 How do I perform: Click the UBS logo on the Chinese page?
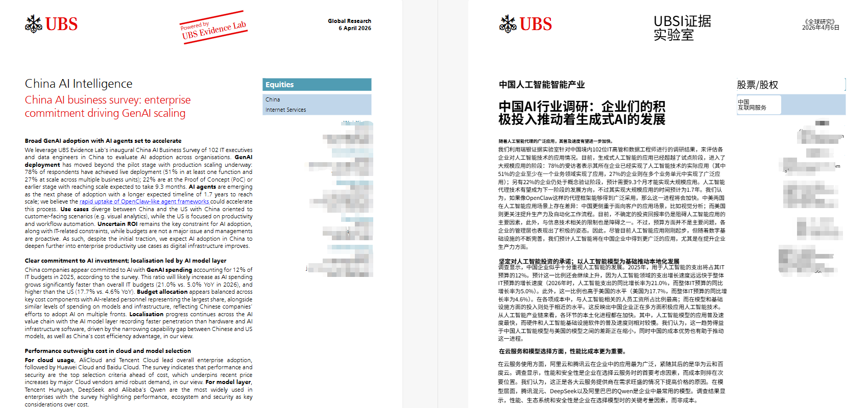point(525,24)
